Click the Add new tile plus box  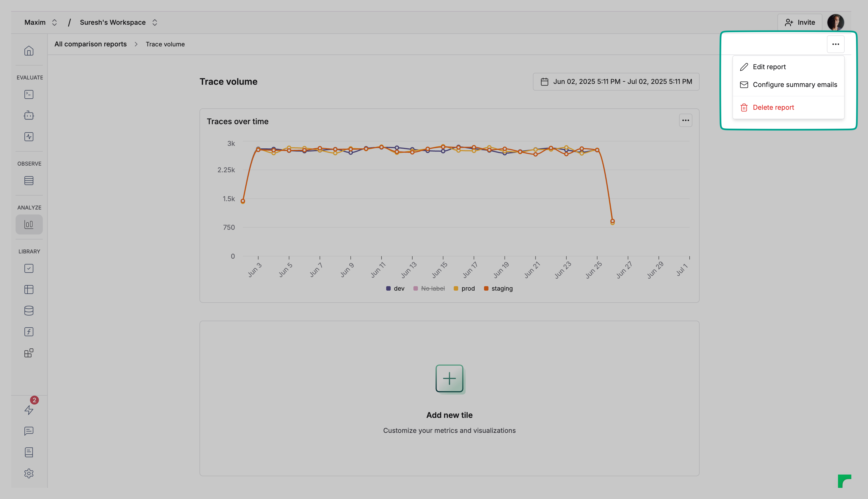pyautogui.click(x=449, y=378)
